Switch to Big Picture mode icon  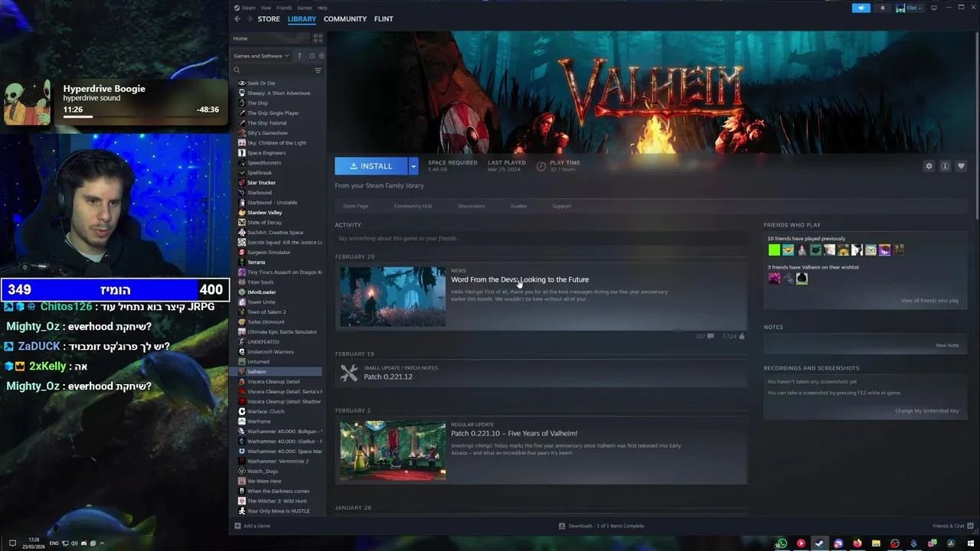coord(934,8)
